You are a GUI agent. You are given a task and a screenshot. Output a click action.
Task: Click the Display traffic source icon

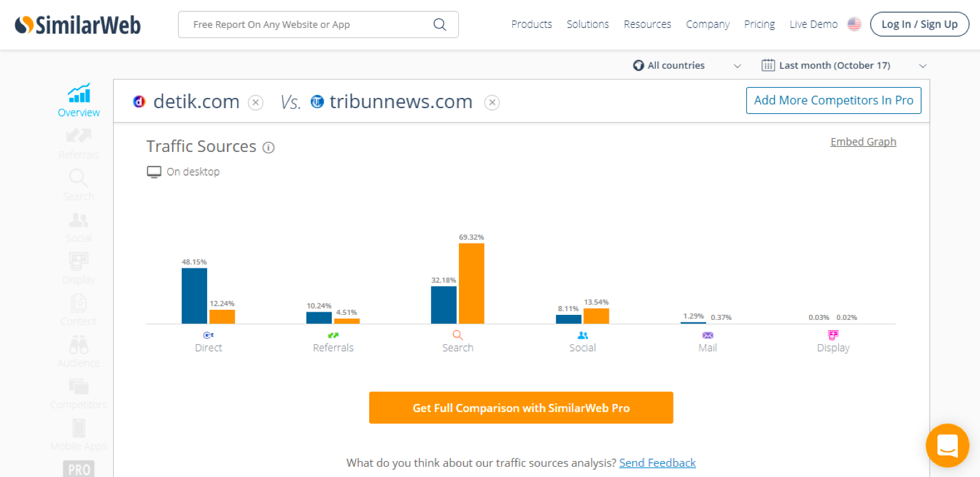tap(833, 335)
